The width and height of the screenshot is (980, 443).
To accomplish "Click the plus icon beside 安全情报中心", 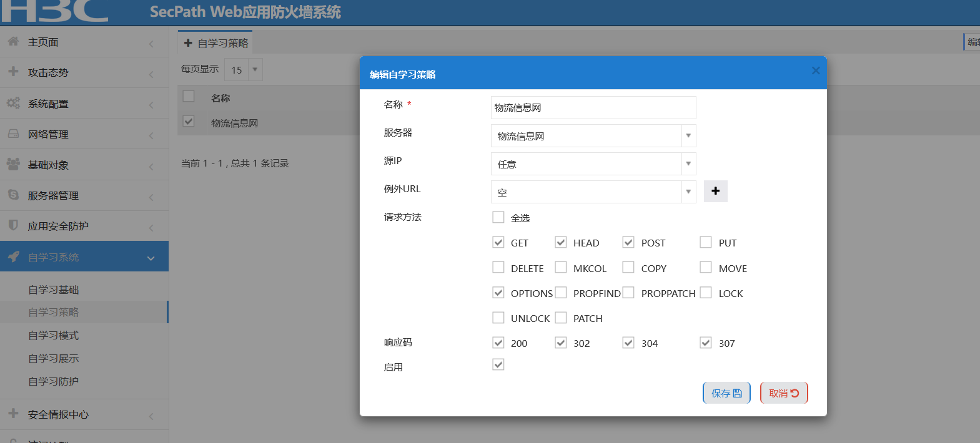I will coord(13,413).
